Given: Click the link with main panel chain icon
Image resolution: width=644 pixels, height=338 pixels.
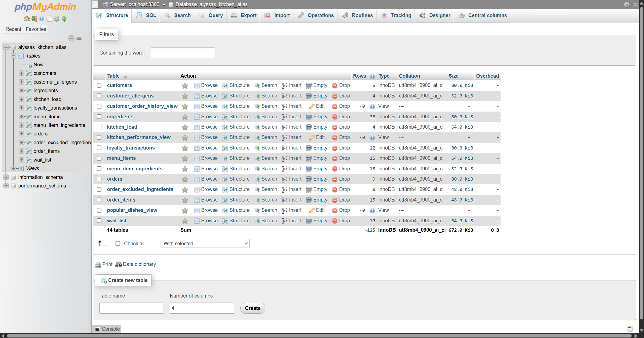Looking at the screenshot, I should tap(79, 38).
